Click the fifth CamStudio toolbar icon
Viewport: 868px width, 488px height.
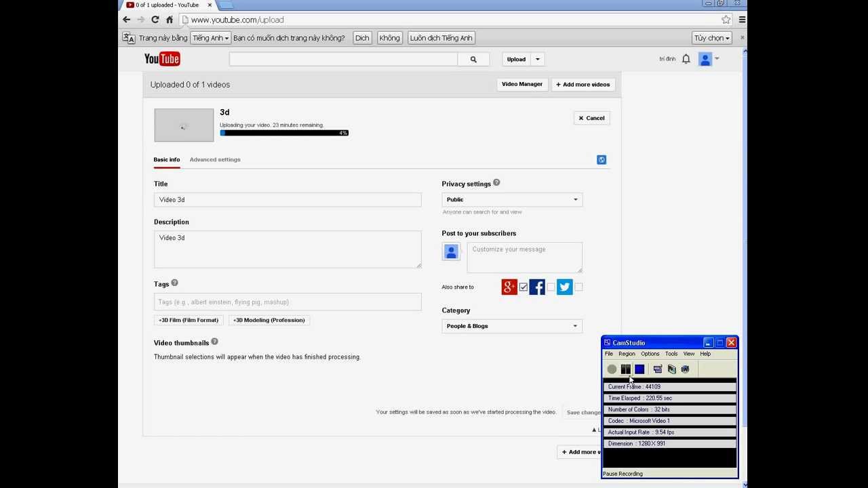[x=671, y=369]
